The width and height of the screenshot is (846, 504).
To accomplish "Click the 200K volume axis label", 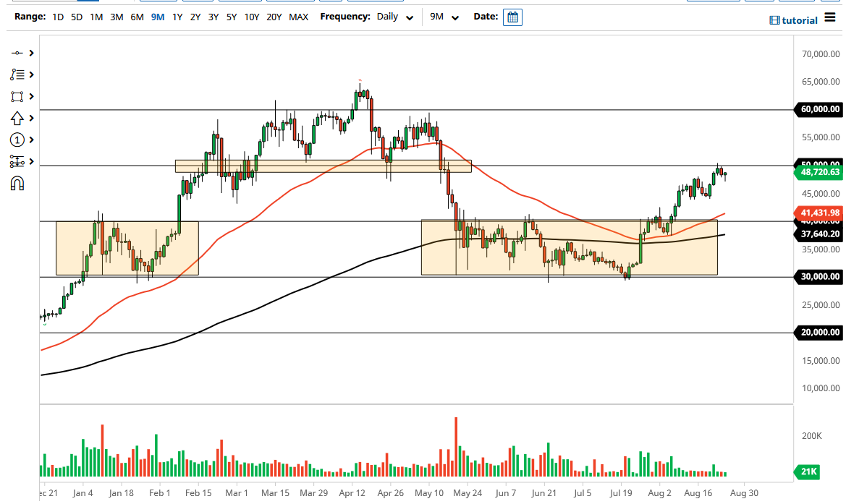I will coord(811,435).
